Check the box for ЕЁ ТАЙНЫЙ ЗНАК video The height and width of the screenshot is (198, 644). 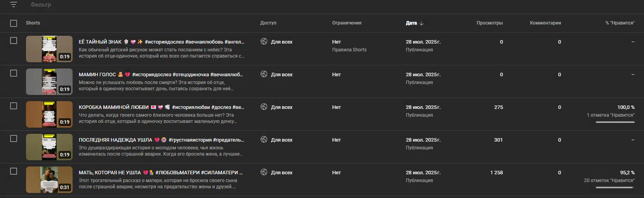click(14, 40)
